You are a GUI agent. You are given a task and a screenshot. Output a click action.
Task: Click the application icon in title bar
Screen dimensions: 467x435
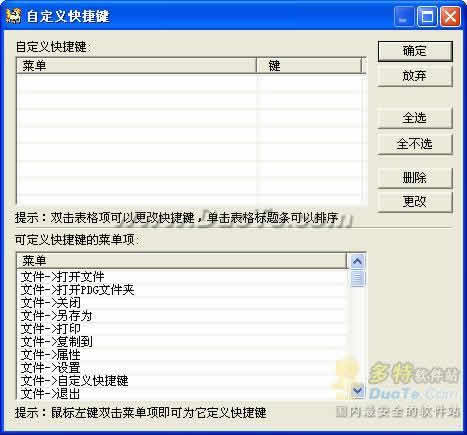tap(14, 16)
